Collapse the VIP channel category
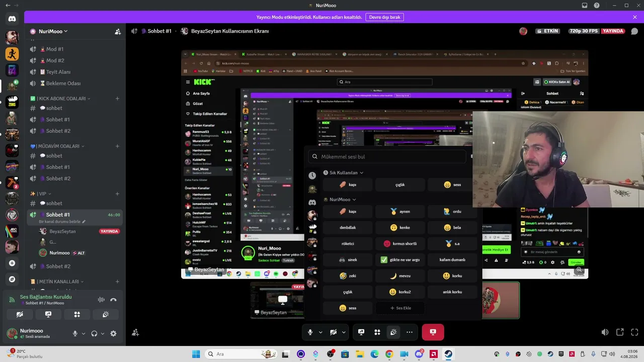The height and width of the screenshot is (362, 644). pyautogui.click(x=40, y=194)
